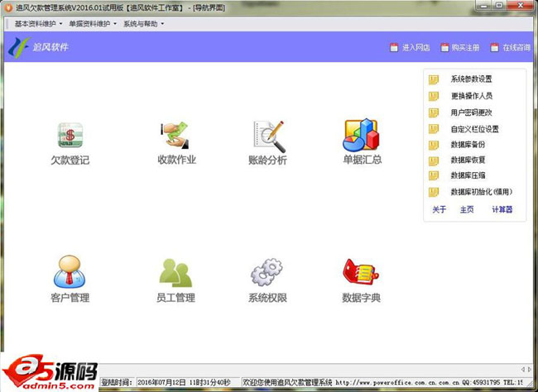Click the login time field in status bar

[x=188, y=382]
